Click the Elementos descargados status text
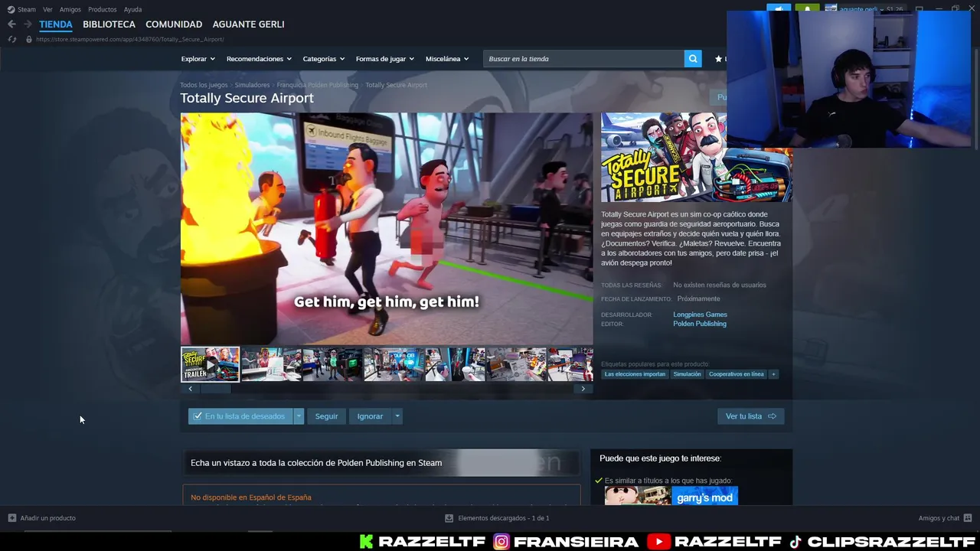The height and width of the screenshot is (551, 980). coord(504,518)
